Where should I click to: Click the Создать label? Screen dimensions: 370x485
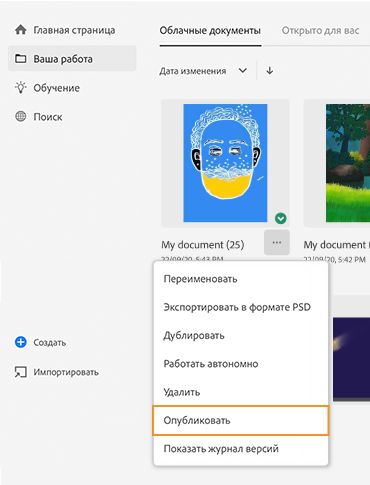50,342
